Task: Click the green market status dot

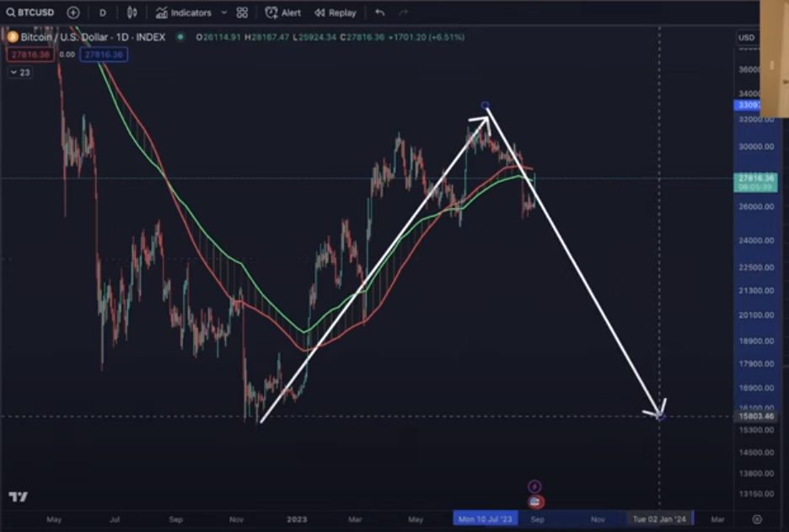Action: point(180,37)
